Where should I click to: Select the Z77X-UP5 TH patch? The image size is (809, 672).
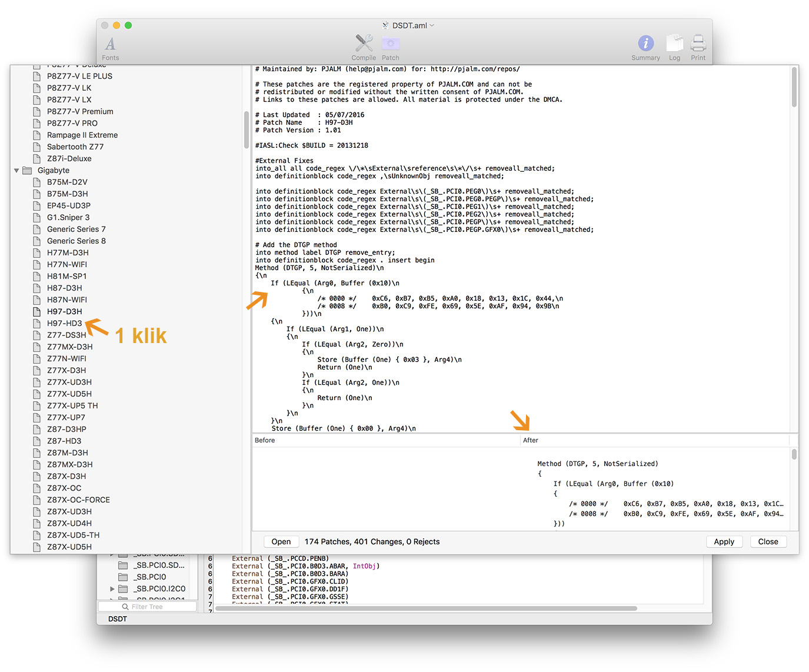(72, 405)
